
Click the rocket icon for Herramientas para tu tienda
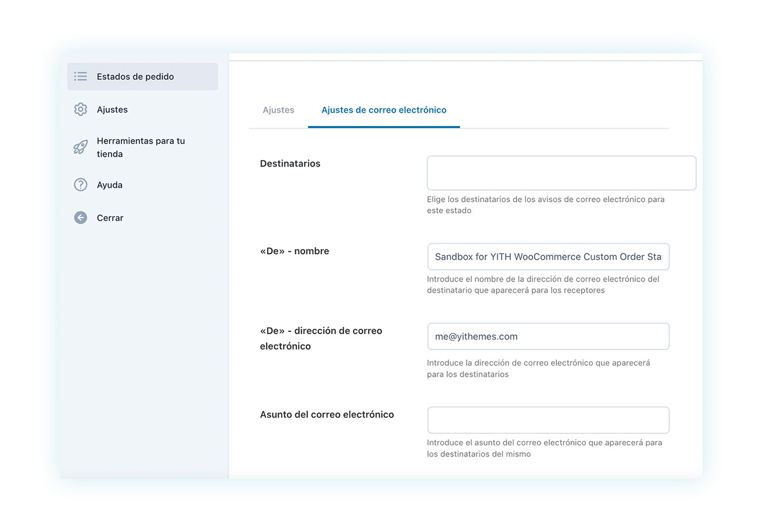click(x=80, y=147)
